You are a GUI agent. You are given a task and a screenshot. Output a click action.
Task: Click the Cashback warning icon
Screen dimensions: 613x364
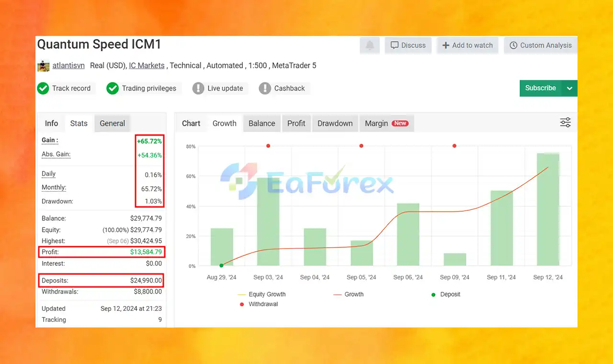click(x=265, y=88)
